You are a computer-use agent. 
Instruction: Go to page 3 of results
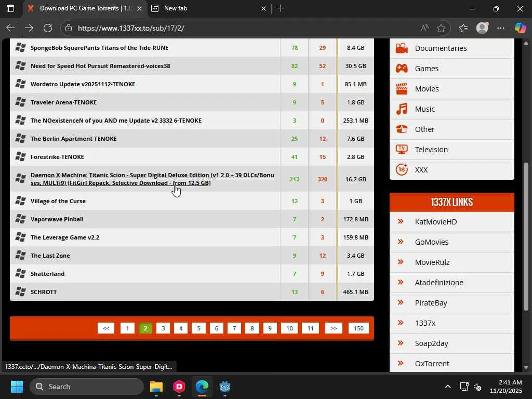coord(163,328)
